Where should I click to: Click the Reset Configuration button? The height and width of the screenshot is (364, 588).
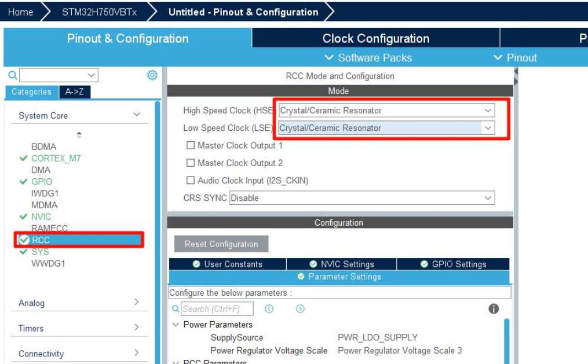click(221, 244)
